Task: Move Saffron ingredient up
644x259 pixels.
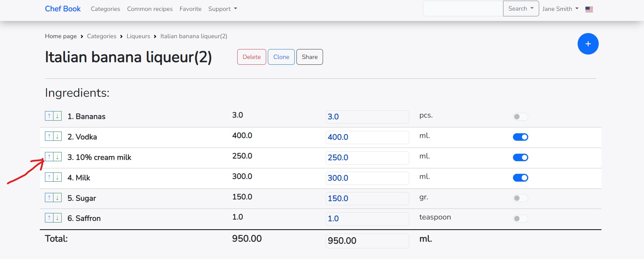Action: [x=49, y=218]
